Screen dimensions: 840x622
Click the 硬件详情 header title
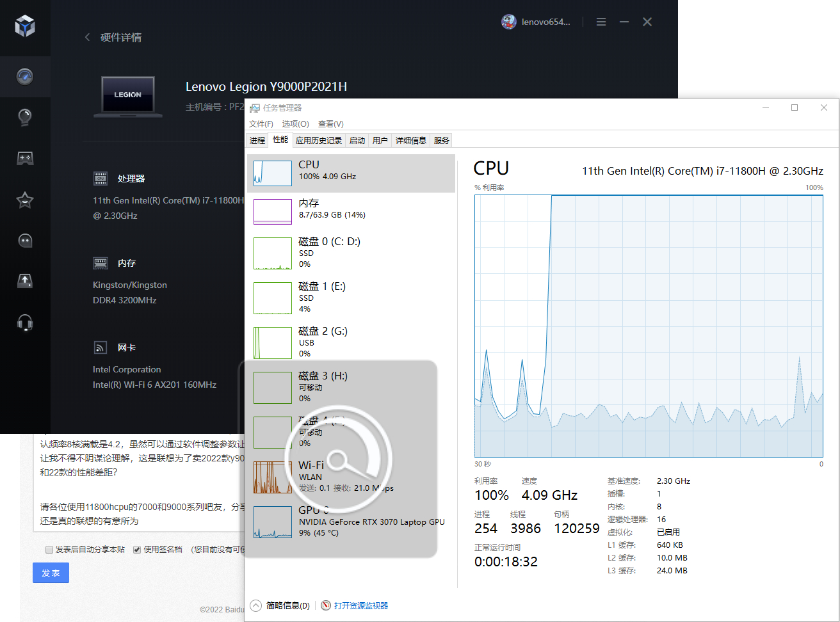pyautogui.click(x=121, y=38)
